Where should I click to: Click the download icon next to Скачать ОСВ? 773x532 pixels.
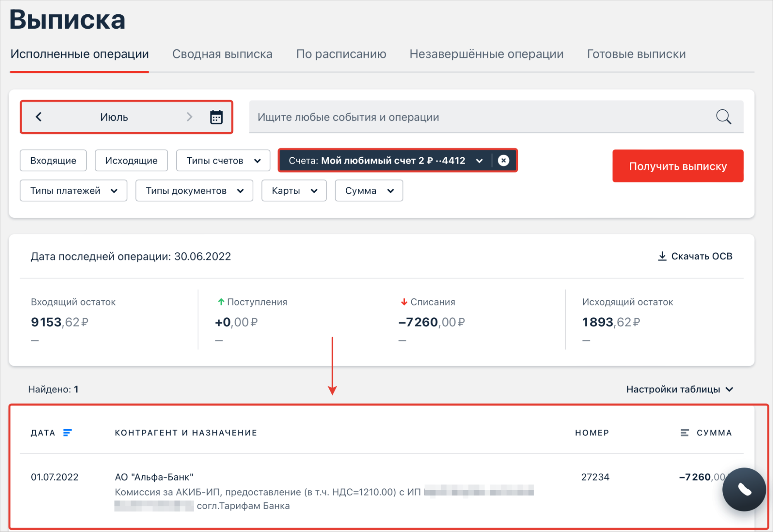click(x=662, y=256)
